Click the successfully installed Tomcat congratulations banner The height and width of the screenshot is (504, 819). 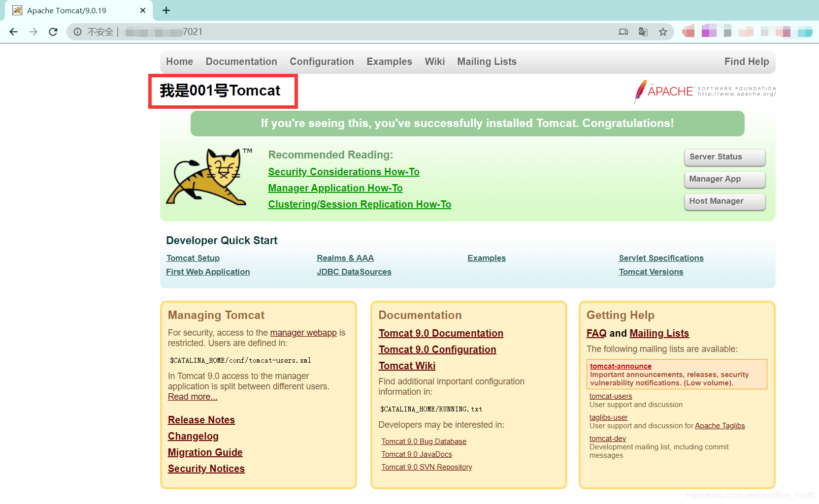click(x=467, y=124)
